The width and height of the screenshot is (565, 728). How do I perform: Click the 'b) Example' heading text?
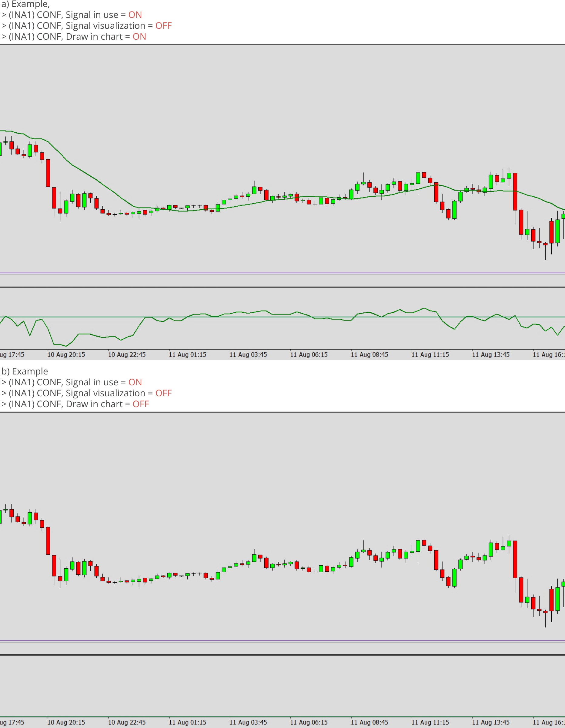pyautogui.click(x=25, y=371)
